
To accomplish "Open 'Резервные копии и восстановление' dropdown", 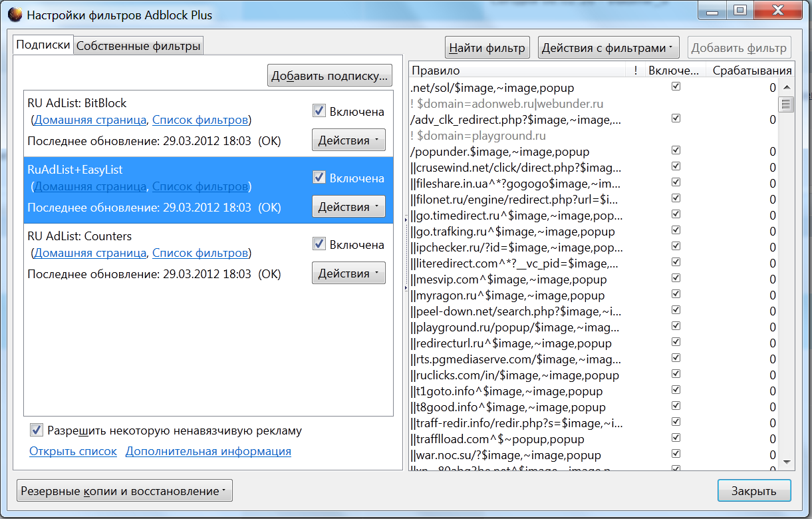I will (124, 491).
